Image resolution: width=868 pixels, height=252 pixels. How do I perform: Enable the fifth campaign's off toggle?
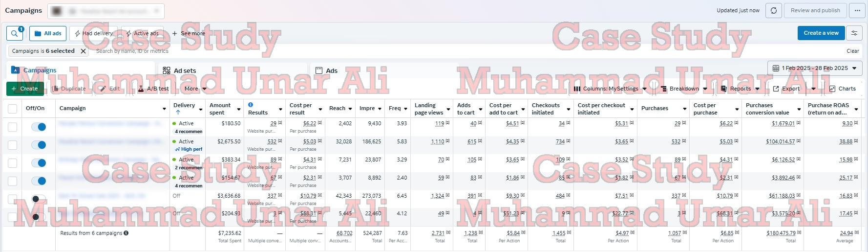coord(39,199)
